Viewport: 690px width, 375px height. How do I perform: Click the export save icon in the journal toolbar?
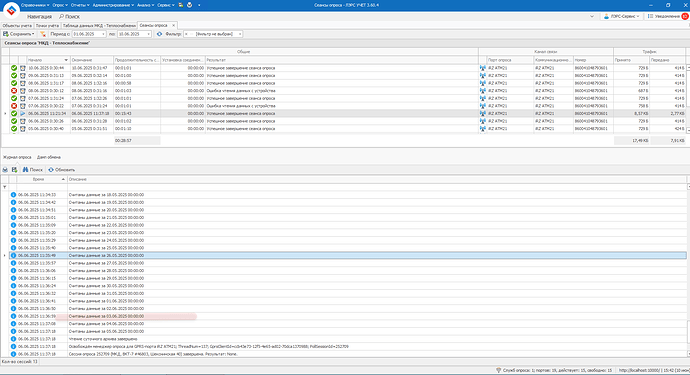click(15, 169)
